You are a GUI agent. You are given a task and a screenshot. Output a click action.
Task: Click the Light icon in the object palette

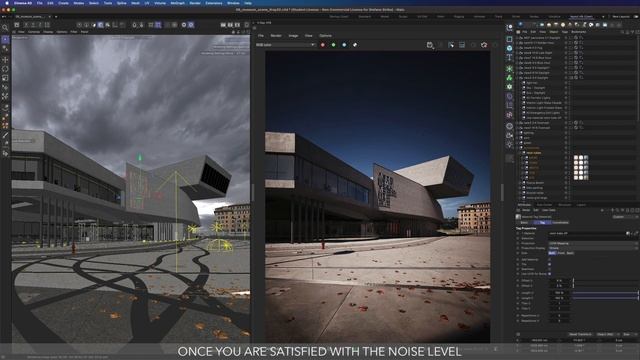click(x=509, y=144)
